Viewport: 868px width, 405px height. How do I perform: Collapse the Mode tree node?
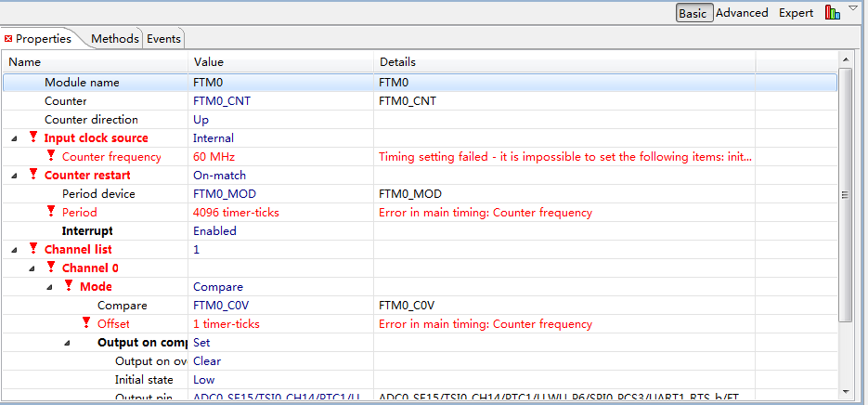pyautogui.click(x=49, y=287)
